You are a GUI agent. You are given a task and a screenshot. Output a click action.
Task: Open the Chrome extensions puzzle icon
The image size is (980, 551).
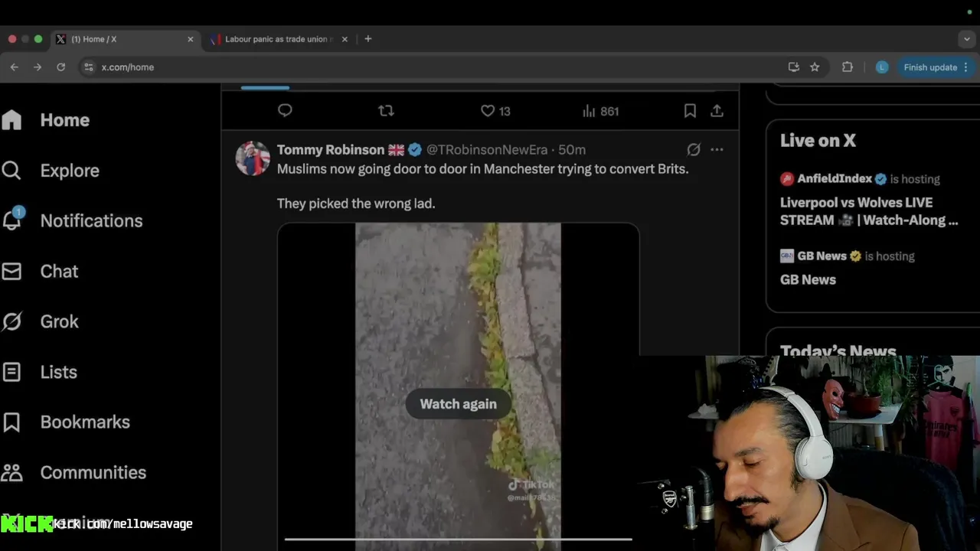click(x=847, y=67)
